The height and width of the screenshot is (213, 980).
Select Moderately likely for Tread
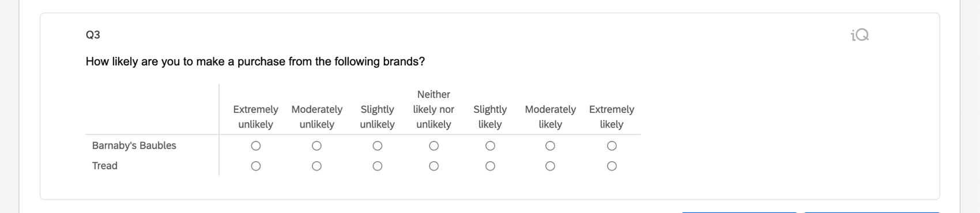coord(551,166)
